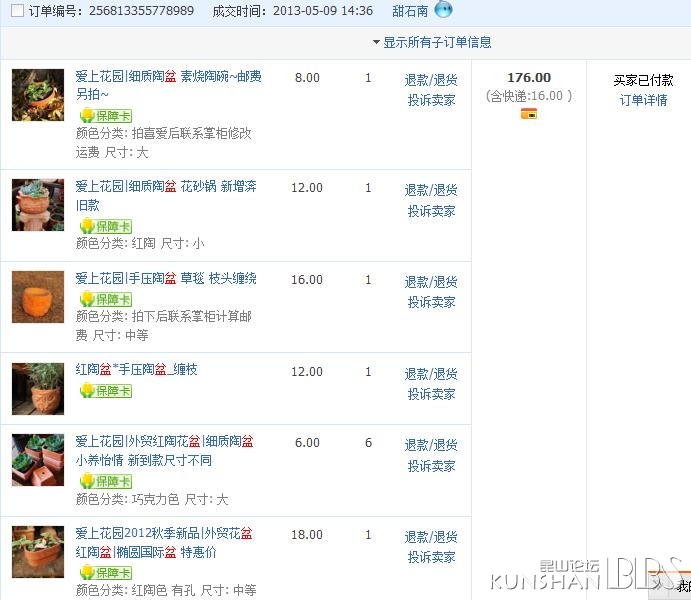
Task: Open title link 红陶盆*手压陶盆_缠枝
Action: tap(136, 369)
